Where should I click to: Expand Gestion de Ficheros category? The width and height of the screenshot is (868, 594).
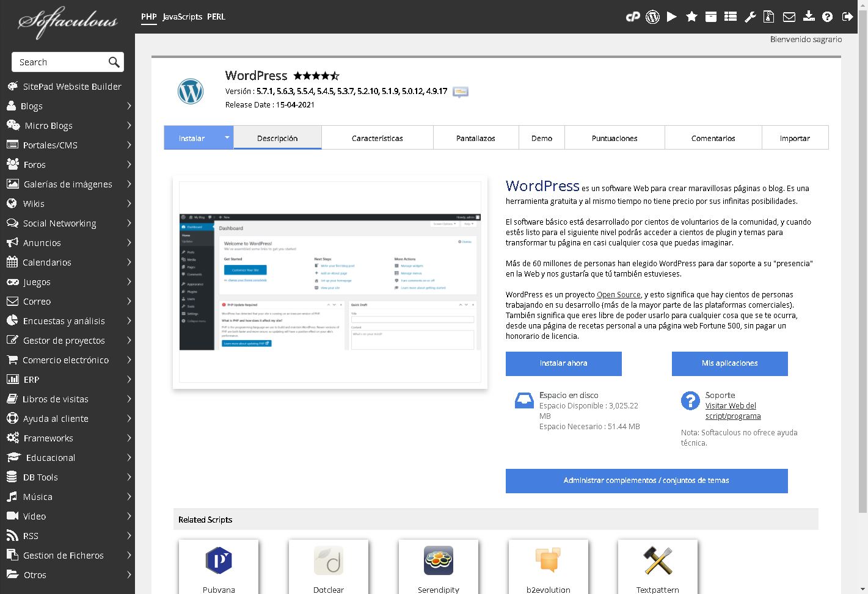(67, 556)
